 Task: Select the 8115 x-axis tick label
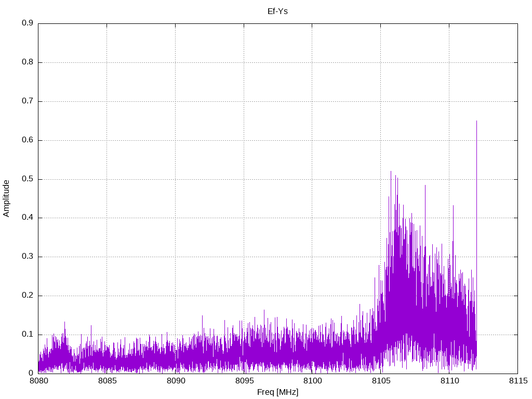517,381
